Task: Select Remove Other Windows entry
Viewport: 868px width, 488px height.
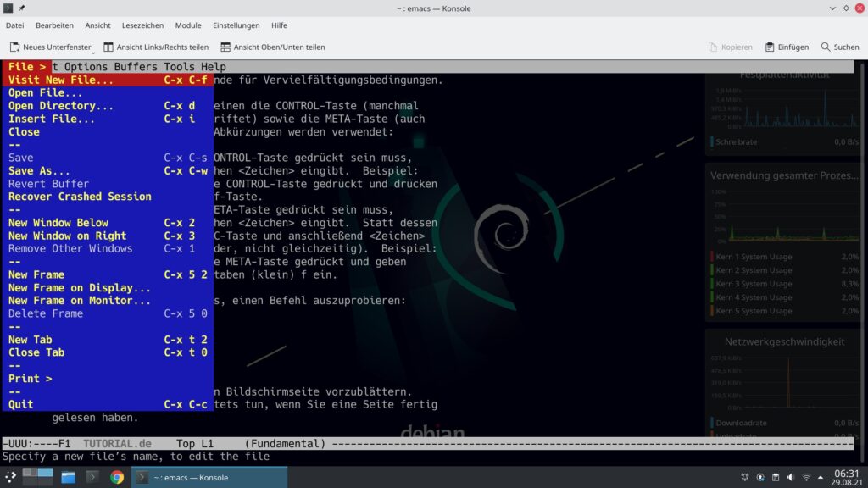Action: pyautogui.click(x=108, y=248)
